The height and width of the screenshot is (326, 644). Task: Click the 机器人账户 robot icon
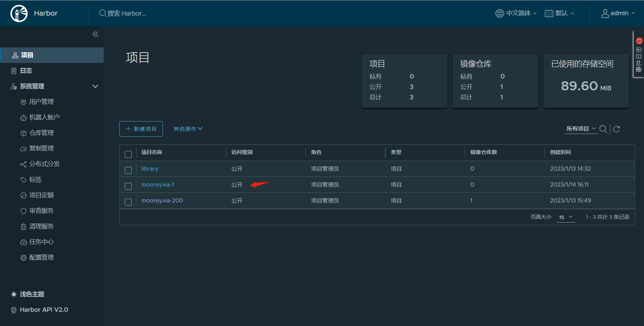tap(24, 118)
